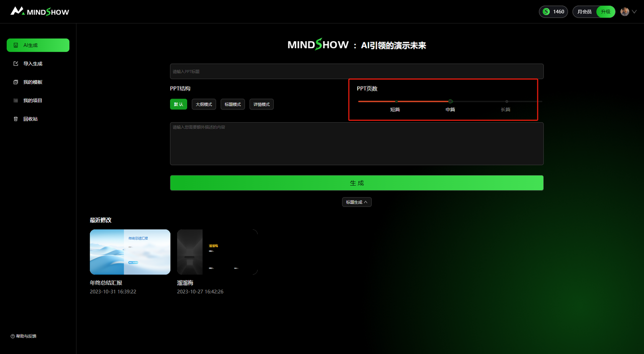Switch to 导入生成 tab
This screenshot has width=644, height=354.
click(x=38, y=63)
